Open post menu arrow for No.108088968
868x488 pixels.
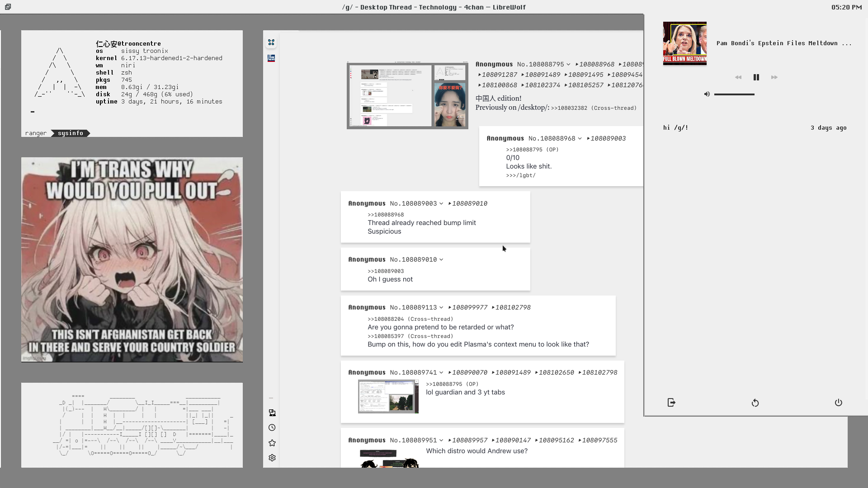point(580,139)
